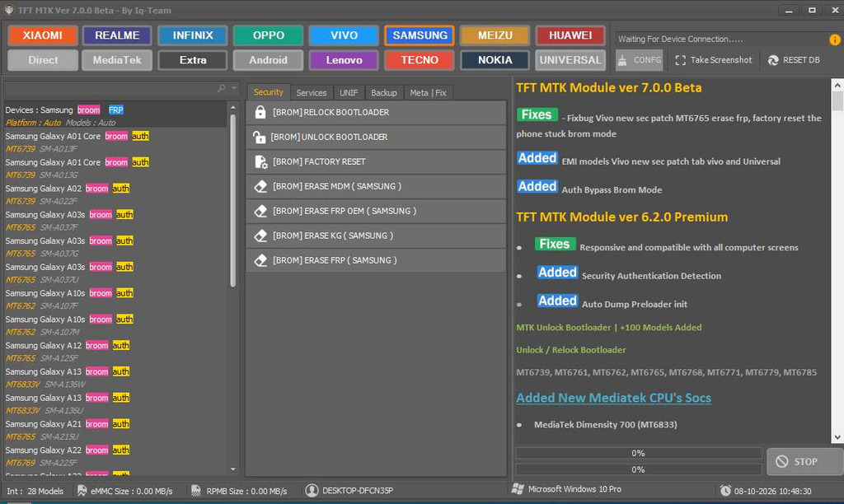Click the RPMB Size chip icon in status bar

pos(196,491)
